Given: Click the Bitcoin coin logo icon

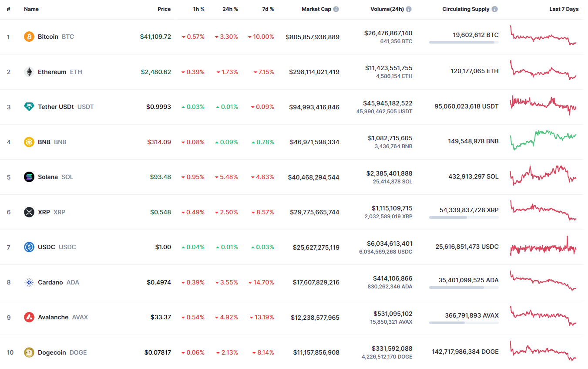Looking at the screenshot, I should point(29,37).
